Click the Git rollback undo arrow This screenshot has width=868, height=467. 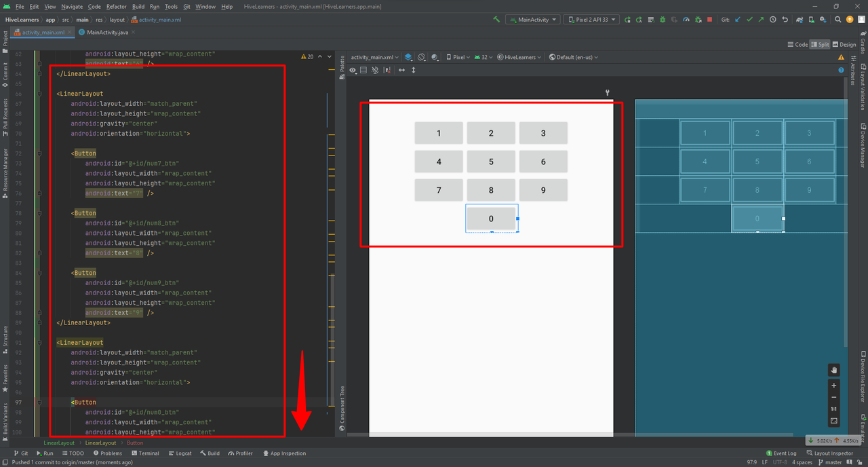[x=785, y=20]
